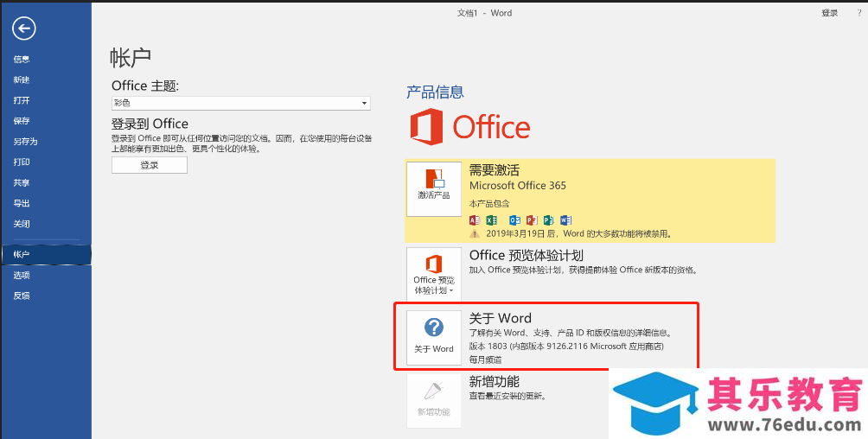
Task: Click the 激活产品 button
Action: click(x=434, y=188)
